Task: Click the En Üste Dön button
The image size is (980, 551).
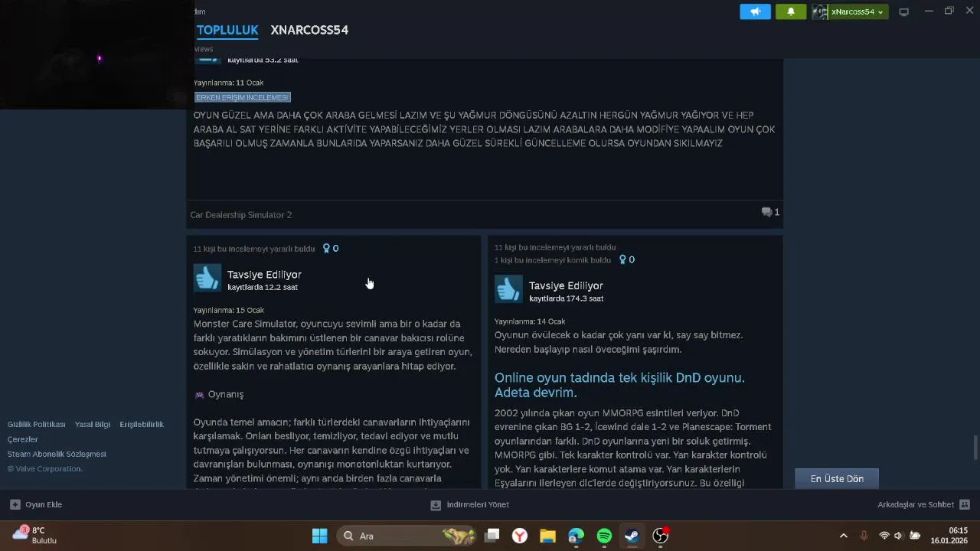Action: (837, 478)
